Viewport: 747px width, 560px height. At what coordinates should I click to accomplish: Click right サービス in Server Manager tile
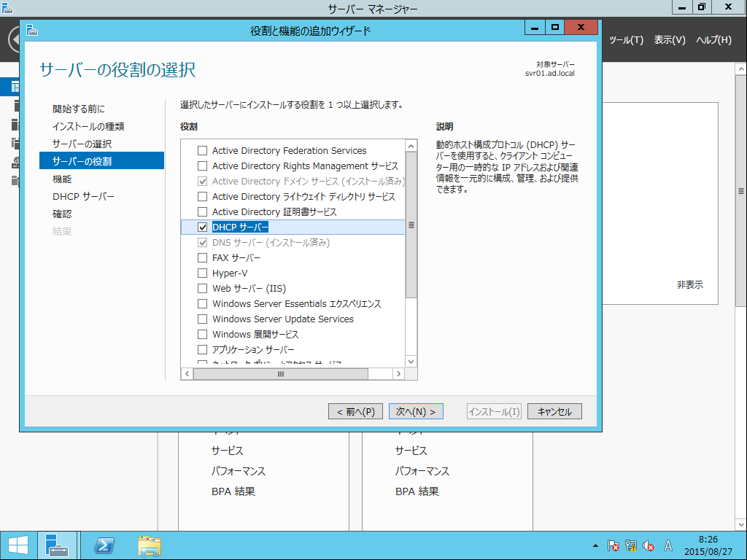coord(411,451)
